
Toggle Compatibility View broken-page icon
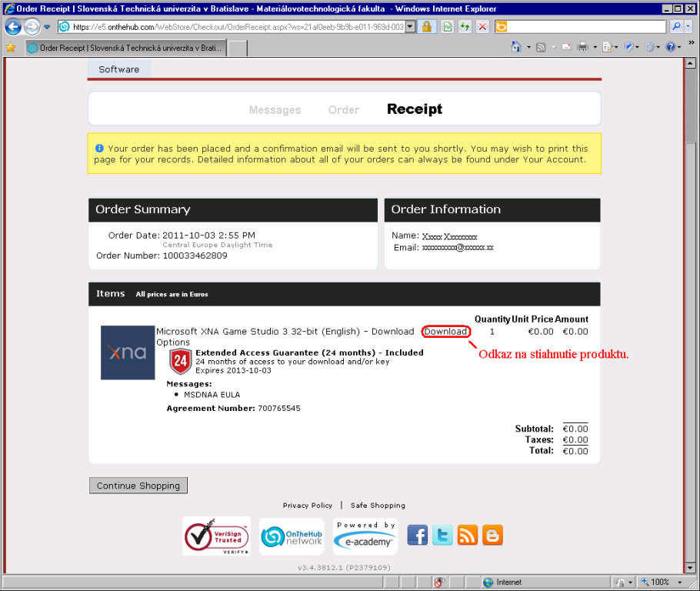[448, 27]
